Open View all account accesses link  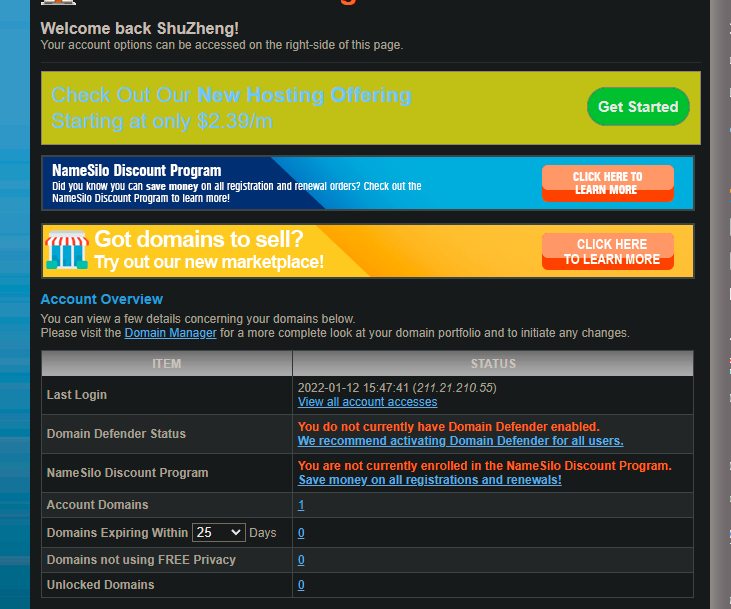pyautogui.click(x=367, y=402)
